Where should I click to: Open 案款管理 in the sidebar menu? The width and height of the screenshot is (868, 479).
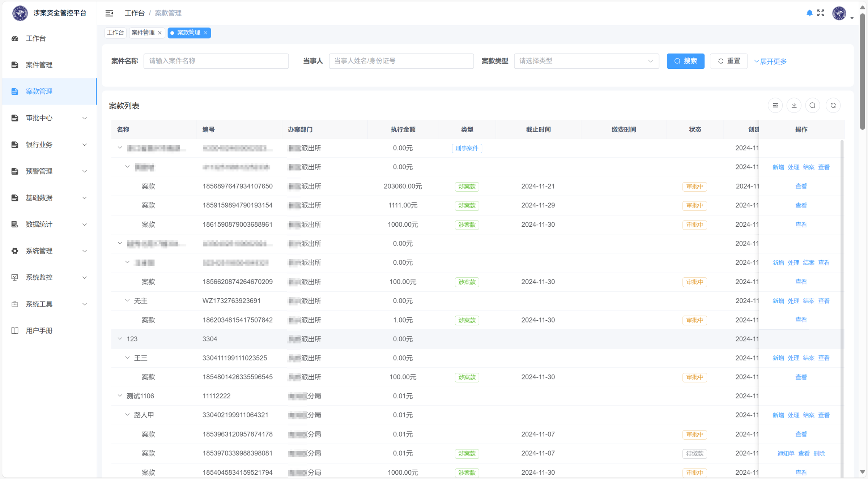coord(50,91)
